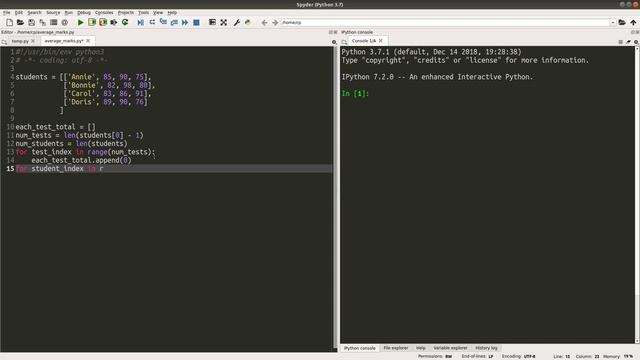
Task: Switch to File explorer tab
Action: click(396, 348)
